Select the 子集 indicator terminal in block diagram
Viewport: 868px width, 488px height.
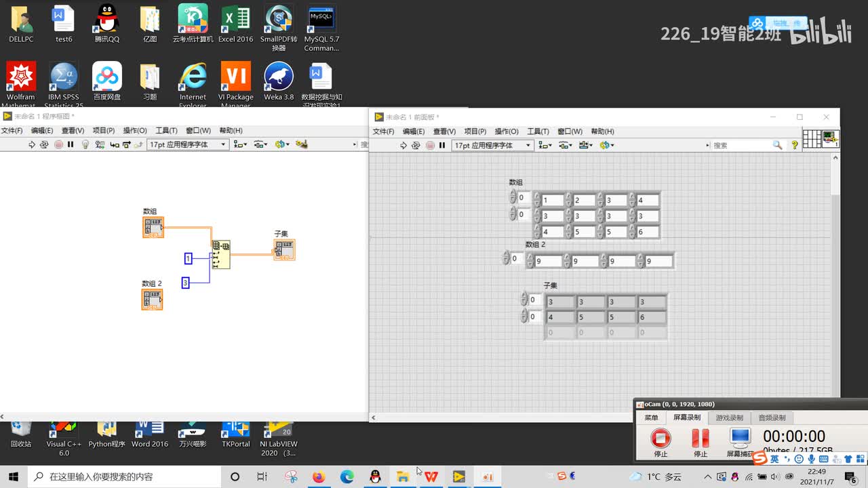284,249
